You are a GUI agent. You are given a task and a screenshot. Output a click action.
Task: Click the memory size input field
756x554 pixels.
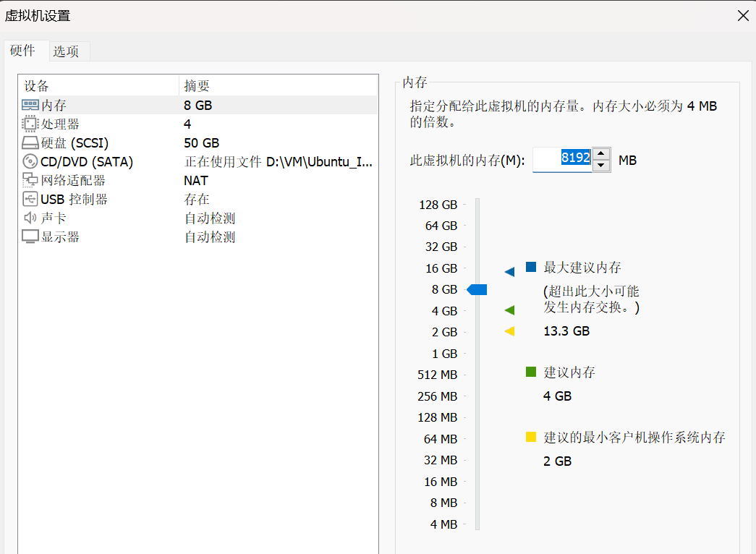pyautogui.click(x=563, y=160)
